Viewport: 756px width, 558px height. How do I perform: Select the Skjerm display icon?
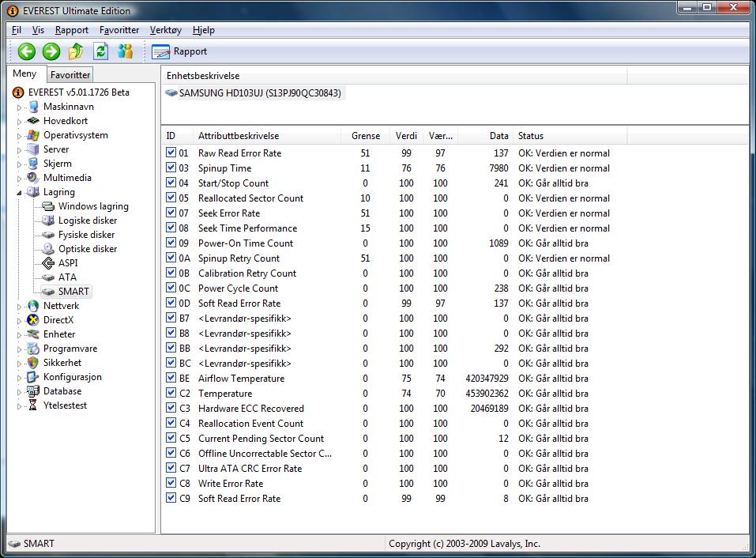[x=33, y=164]
